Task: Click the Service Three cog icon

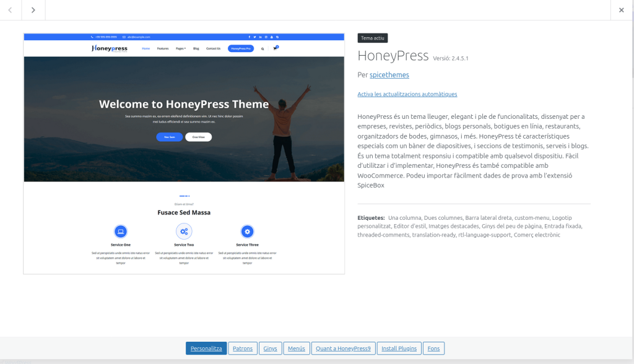Action: [x=247, y=232]
